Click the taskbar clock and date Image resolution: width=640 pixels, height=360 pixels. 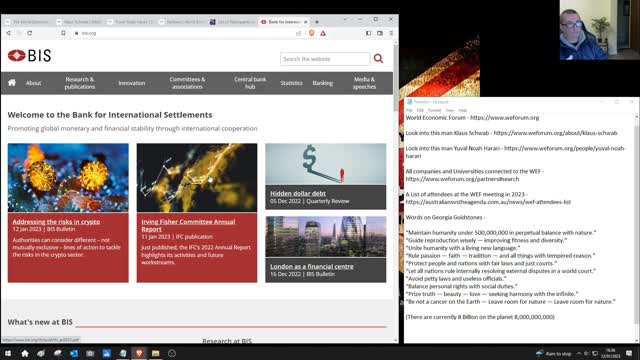[x=611, y=353]
